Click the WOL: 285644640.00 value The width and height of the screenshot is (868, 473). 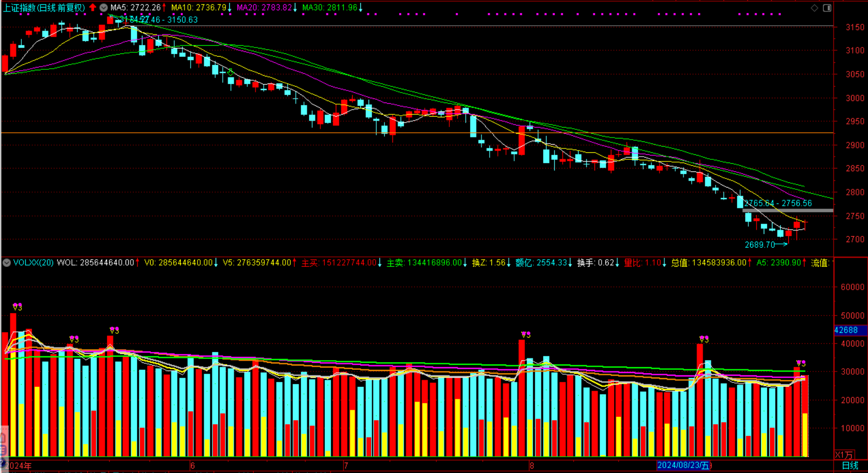[x=96, y=263]
